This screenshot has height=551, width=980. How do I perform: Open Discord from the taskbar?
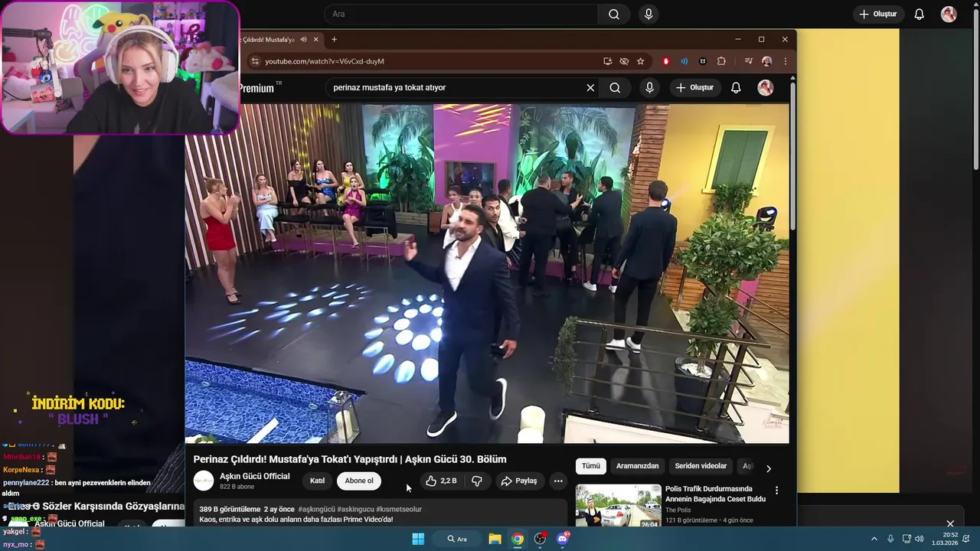(563, 539)
